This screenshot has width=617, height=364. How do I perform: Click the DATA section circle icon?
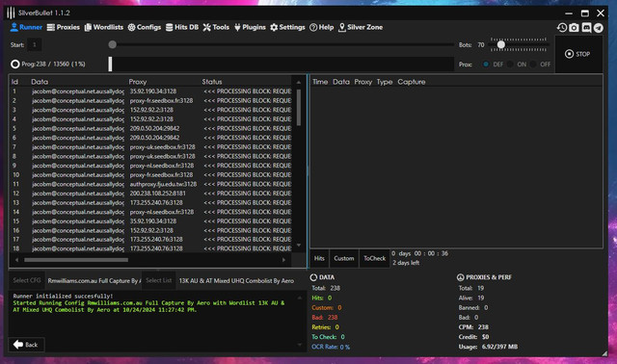click(313, 277)
